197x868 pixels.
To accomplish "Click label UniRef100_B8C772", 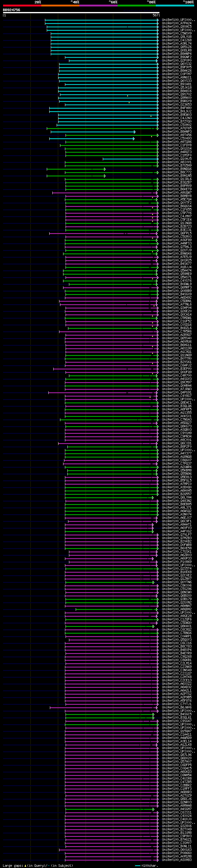I will [177, 172].
